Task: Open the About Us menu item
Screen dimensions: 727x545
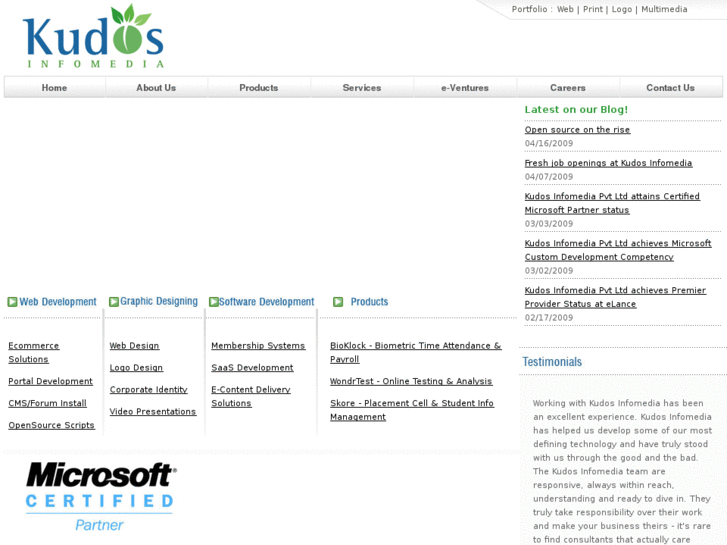Action: point(156,88)
